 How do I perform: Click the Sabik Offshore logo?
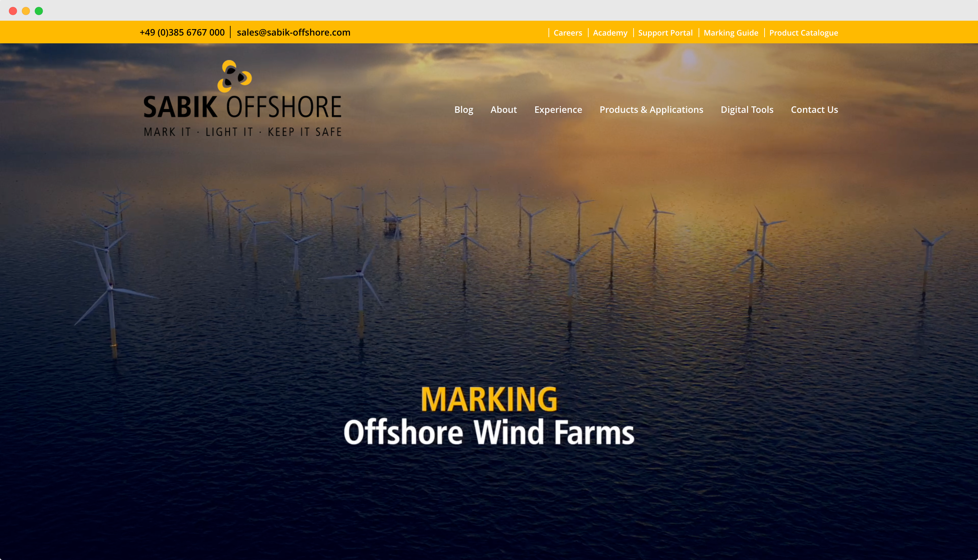coord(242,98)
